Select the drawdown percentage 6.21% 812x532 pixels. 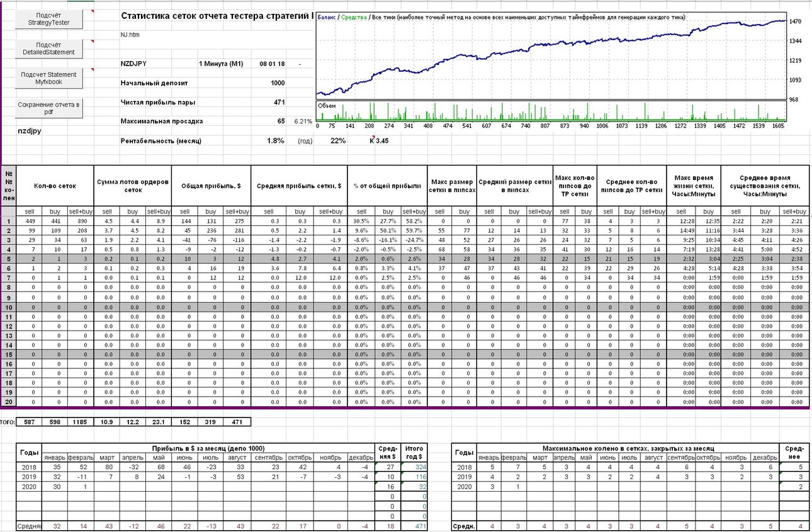303,121
